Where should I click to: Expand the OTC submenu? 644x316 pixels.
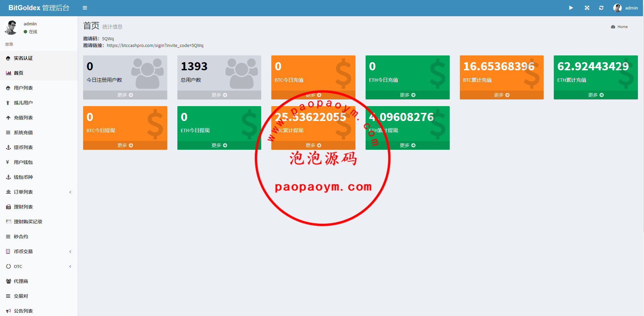(x=70, y=266)
